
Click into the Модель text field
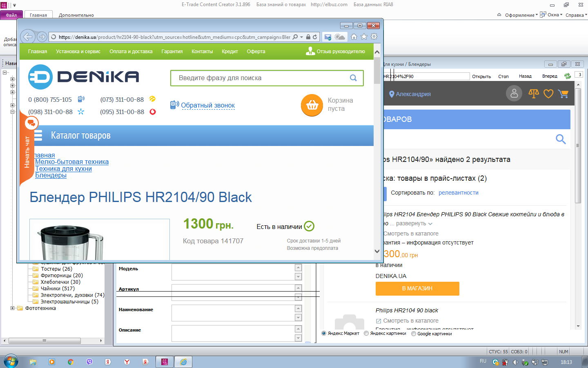(233, 272)
